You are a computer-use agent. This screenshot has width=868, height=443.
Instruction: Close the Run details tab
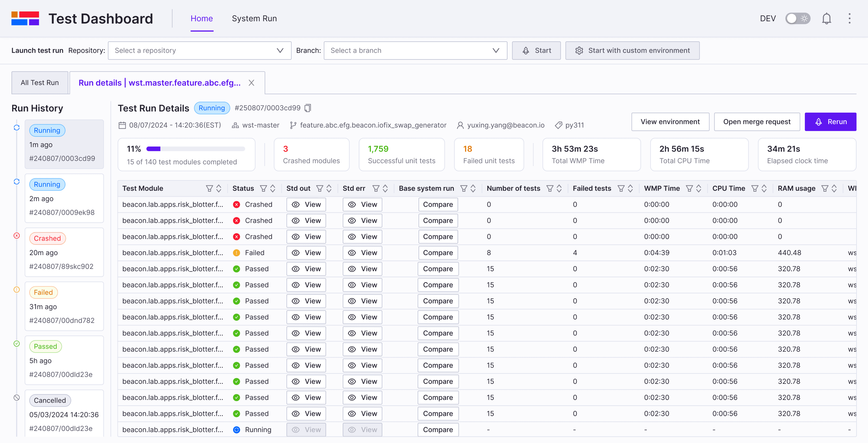pyautogui.click(x=251, y=83)
